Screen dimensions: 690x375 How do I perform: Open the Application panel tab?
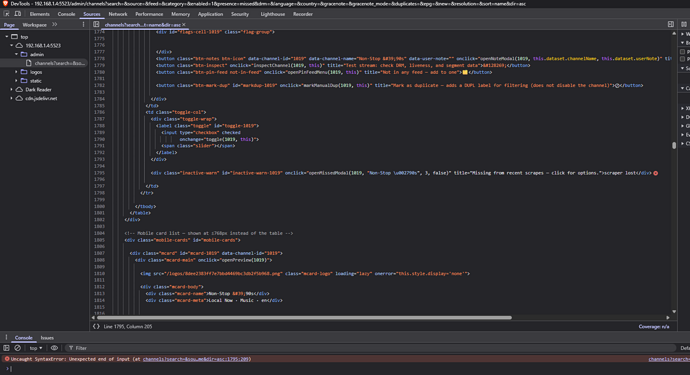click(210, 14)
